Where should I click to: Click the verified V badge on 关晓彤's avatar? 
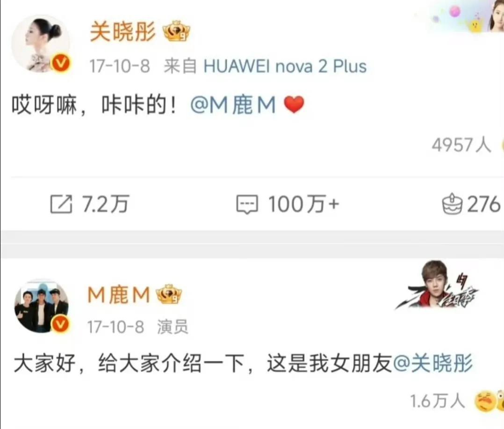(x=61, y=63)
